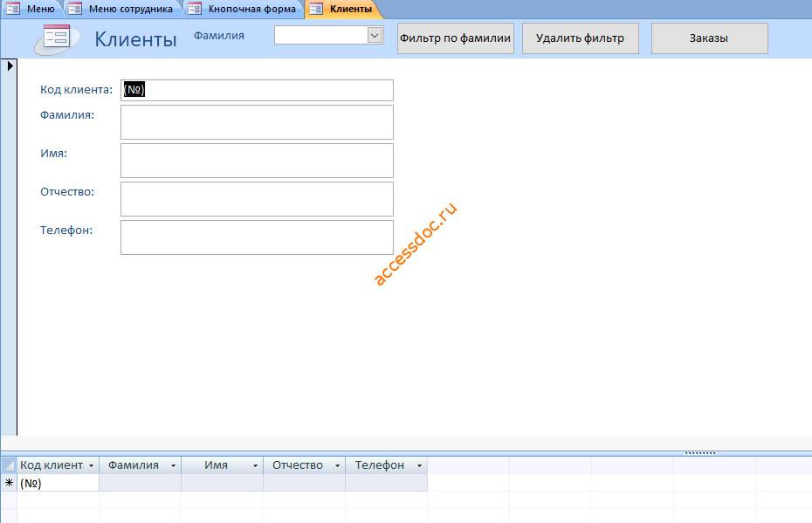This screenshot has height=523, width=812.
Task: Click the Клиенты form header title
Action: coord(135,39)
